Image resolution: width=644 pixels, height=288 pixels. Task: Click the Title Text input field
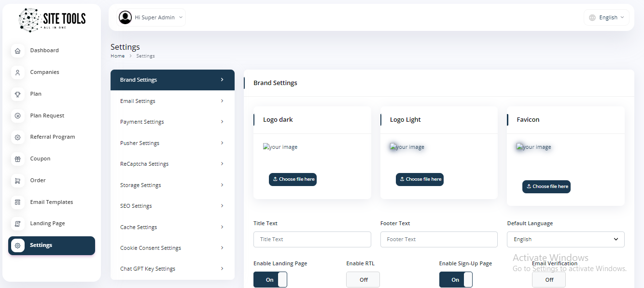[x=312, y=239]
